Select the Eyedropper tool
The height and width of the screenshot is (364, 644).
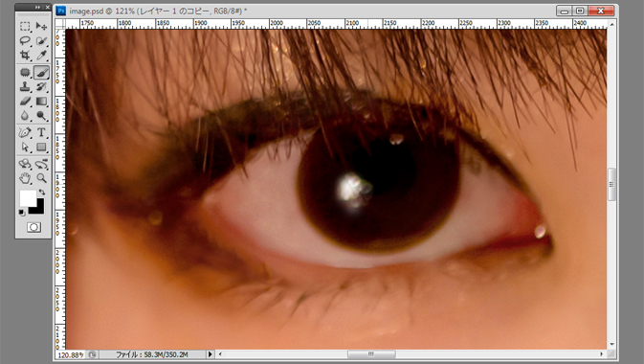tap(41, 55)
